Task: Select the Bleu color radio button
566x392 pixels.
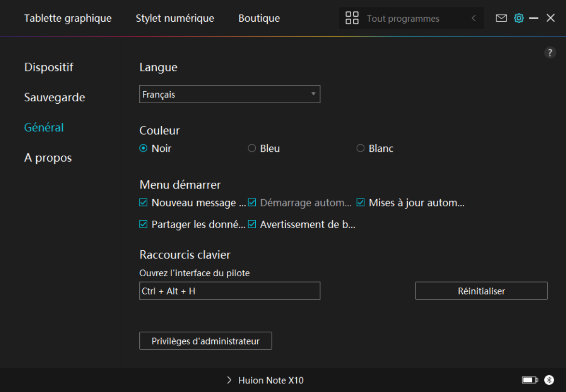Action: tap(252, 149)
